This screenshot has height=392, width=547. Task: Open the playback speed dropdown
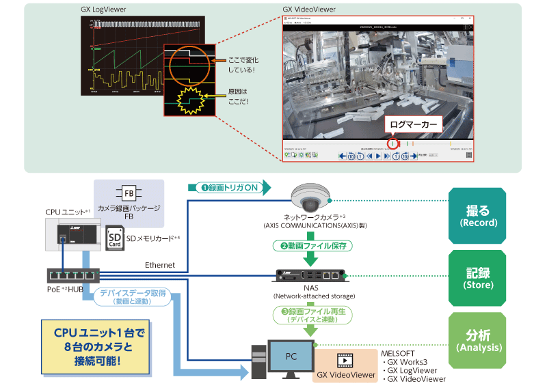pyautogui.click(x=433, y=156)
